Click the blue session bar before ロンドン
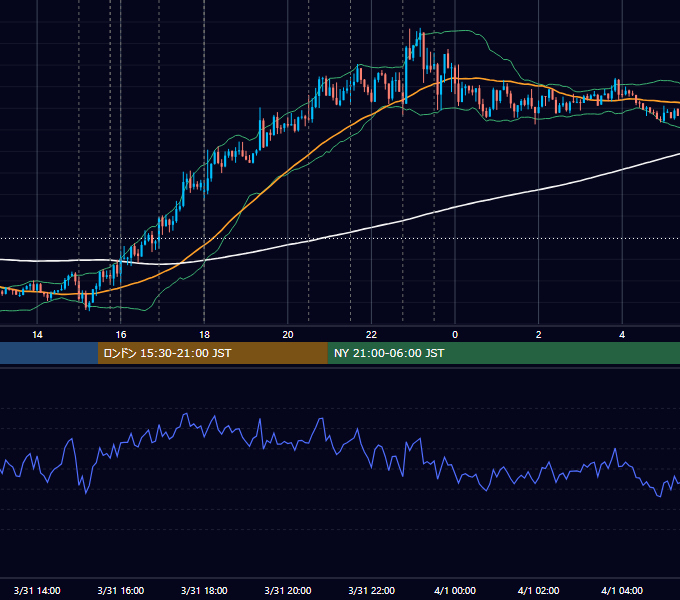The height and width of the screenshot is (600, 680). point(49,353)
